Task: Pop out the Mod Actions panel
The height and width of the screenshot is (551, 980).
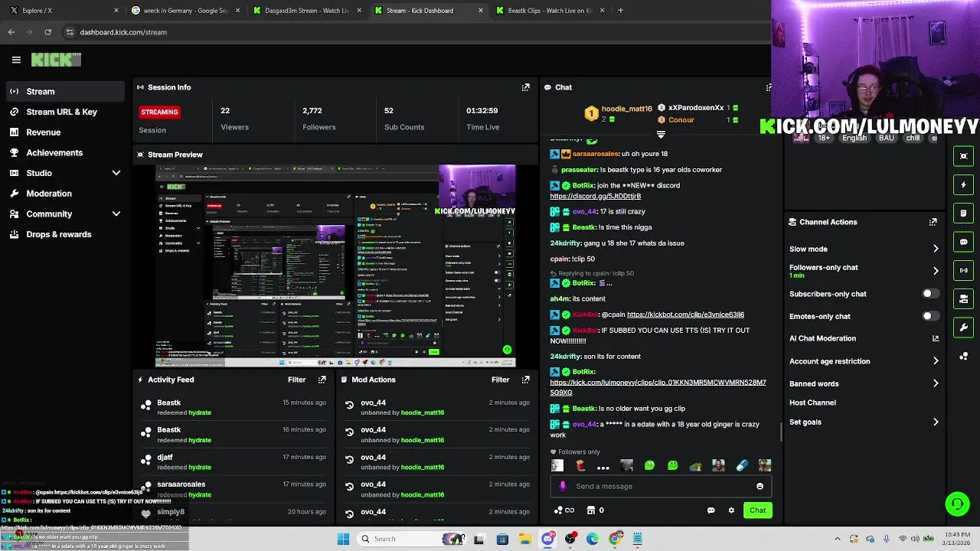Action: coord(525,380)
